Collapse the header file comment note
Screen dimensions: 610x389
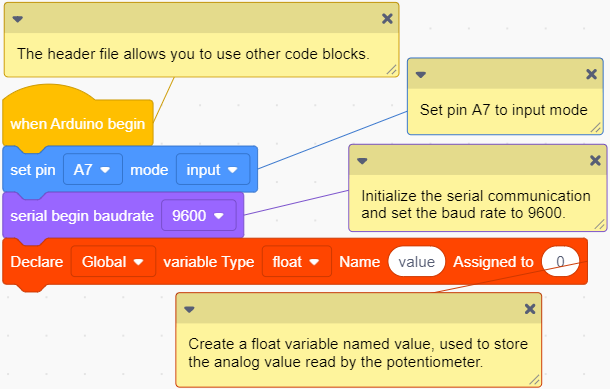tap(18, 19)
